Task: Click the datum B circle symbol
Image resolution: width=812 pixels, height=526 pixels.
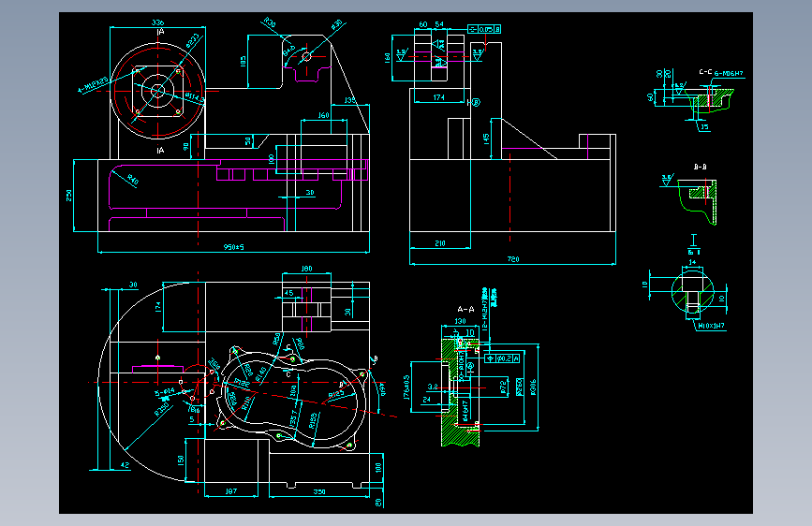Action: tap(477, 103)
